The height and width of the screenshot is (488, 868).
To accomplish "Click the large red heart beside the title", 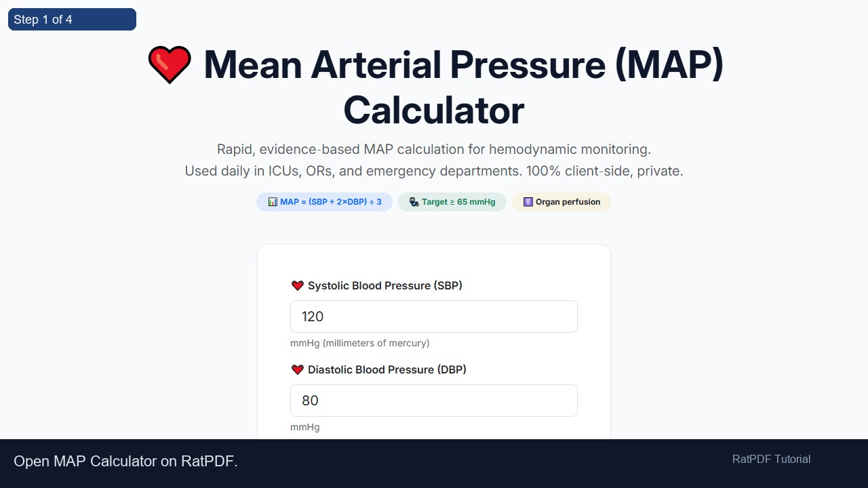I will pos(170,64).
